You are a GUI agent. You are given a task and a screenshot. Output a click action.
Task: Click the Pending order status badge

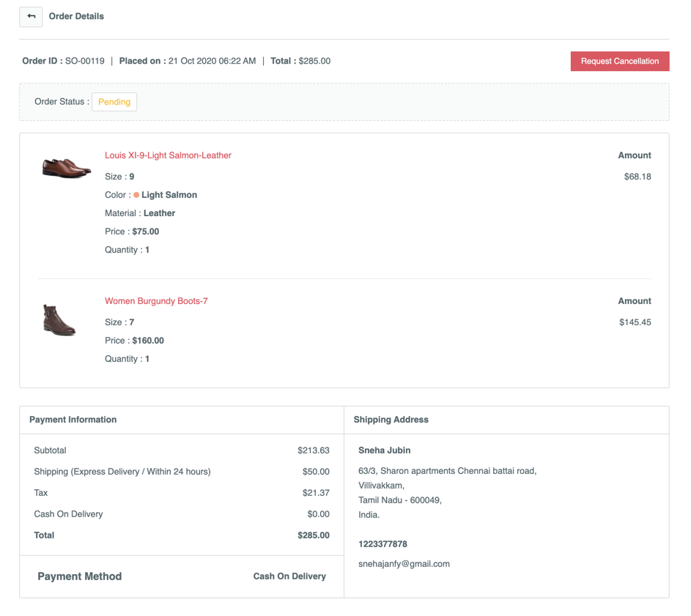pos(114,102)
